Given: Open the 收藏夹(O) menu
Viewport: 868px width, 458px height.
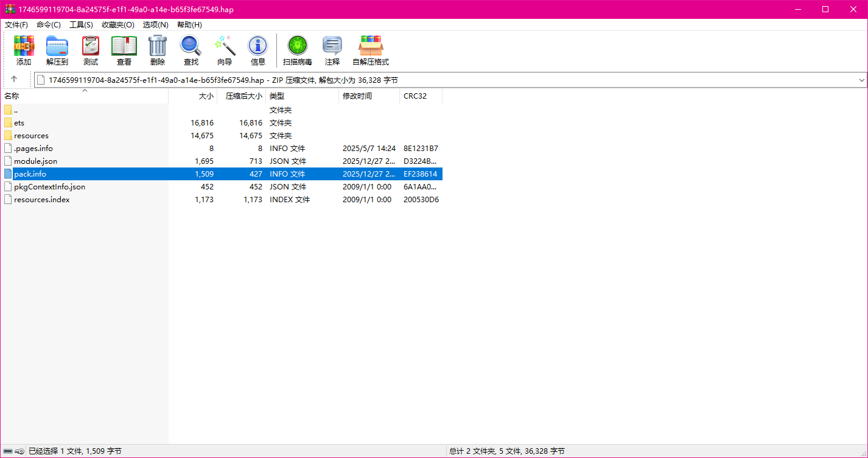Looking at the screenshot, I should pyautogui.click(x=118, y=24).
